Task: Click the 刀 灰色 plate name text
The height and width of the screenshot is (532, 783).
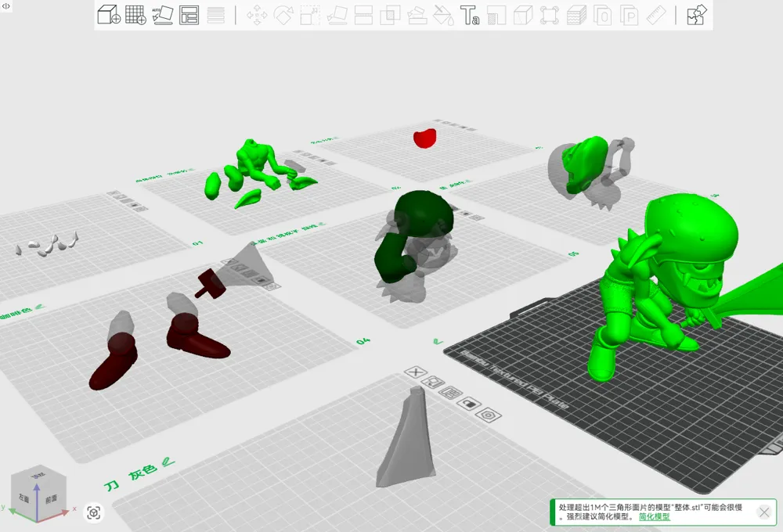Action: click(131, 477)
